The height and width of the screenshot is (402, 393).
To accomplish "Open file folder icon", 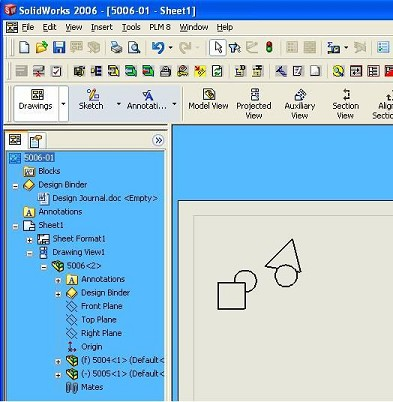I will point(42,48).
